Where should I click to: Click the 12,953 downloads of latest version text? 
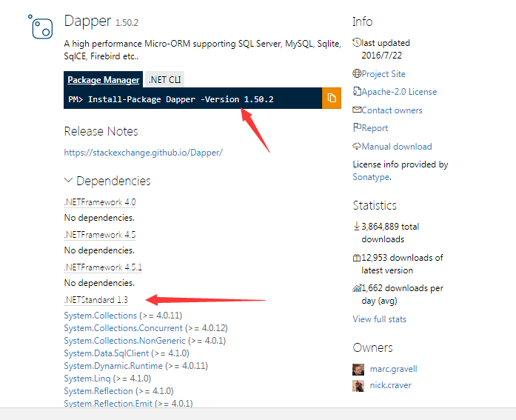click(x=402, y=264)
